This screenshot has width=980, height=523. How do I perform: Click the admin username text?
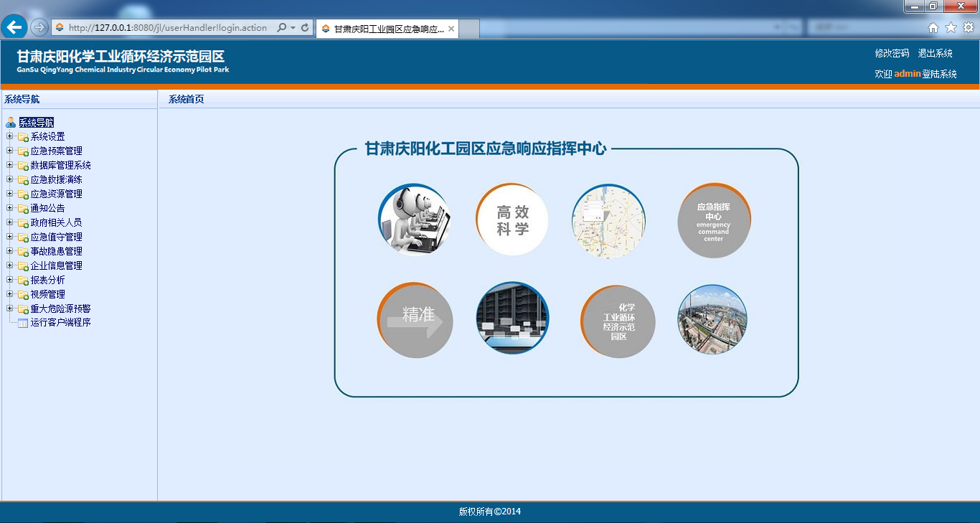coord(908,74)
